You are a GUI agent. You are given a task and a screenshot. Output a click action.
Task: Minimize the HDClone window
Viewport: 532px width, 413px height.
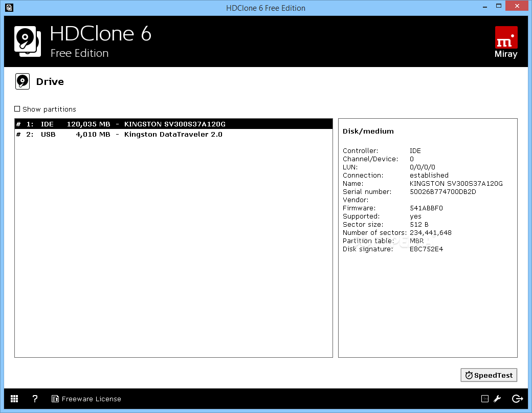(485, 7)
